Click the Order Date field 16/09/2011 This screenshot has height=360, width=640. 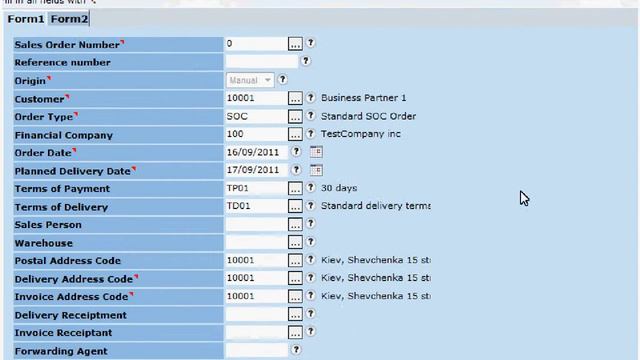[x=256, y=152]
